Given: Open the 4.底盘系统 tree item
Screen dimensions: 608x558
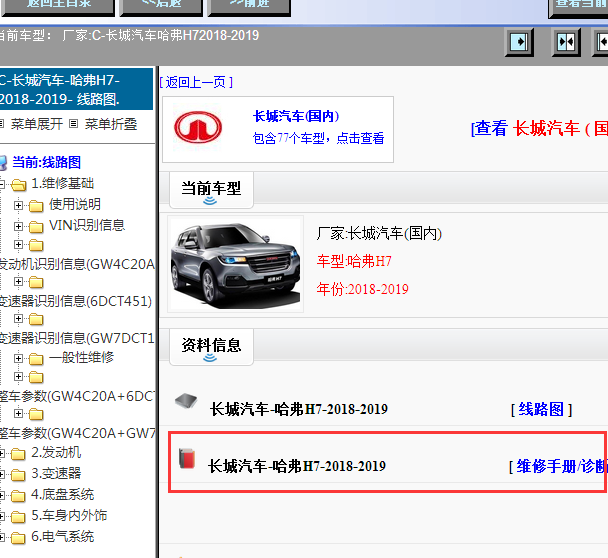Looking at the screenshot, I should pyautogui.click(x=62, y=494).
